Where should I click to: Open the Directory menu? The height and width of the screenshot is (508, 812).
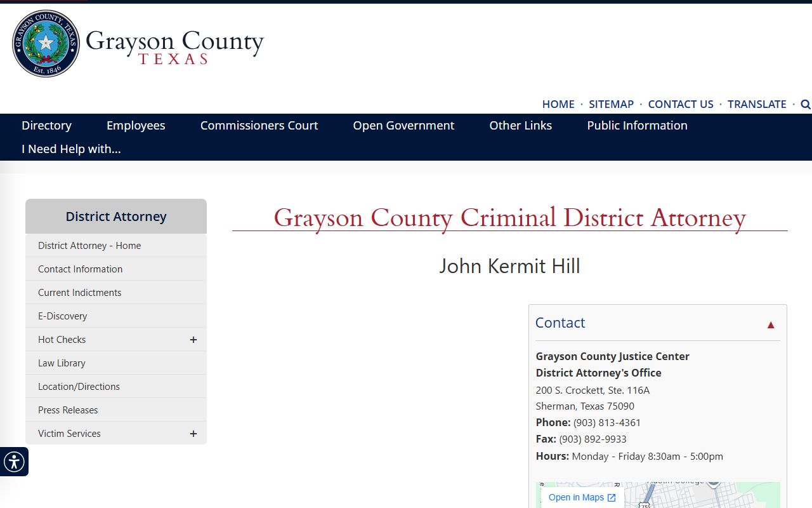[46, 125]
